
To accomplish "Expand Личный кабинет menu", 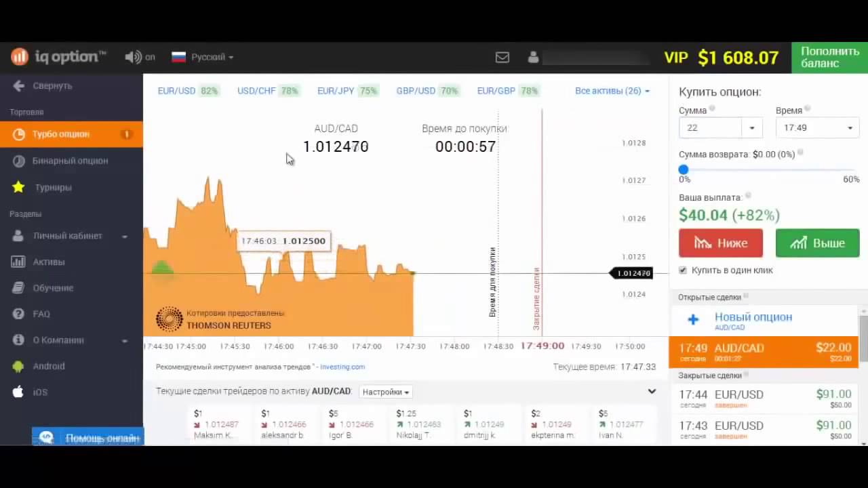I will (x=71, y=236).
